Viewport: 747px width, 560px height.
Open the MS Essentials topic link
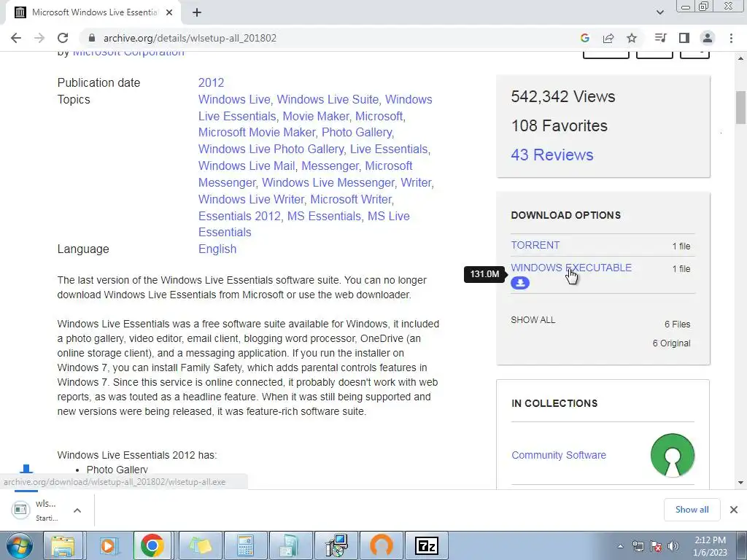324,216
